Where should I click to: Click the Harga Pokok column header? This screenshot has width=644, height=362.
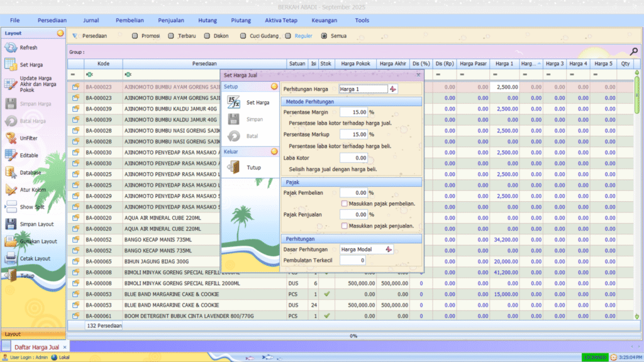pyautogui.click(x=355, y=63)
